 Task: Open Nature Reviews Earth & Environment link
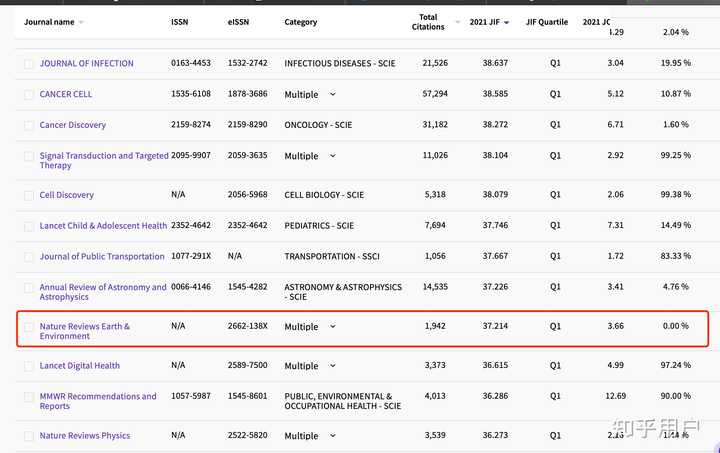tap(84, 331)
